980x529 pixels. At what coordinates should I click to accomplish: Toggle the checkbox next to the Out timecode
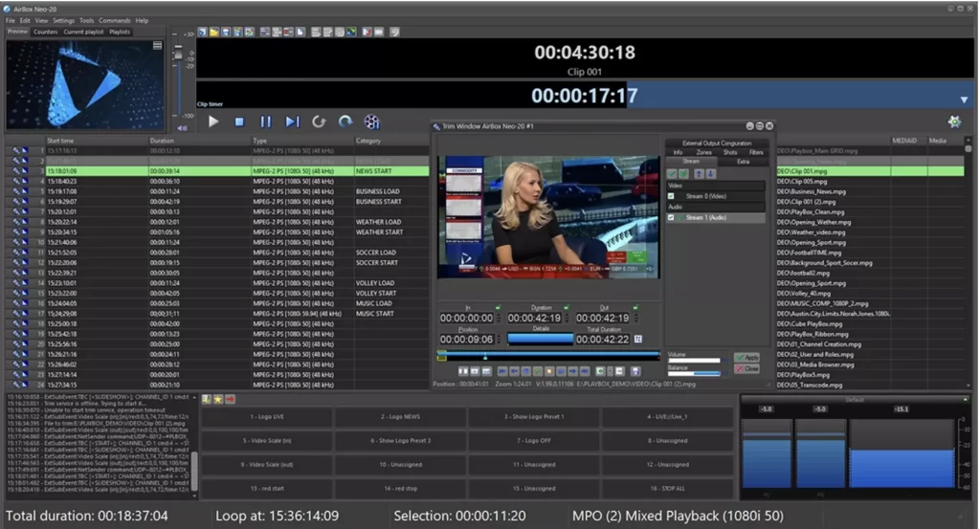point(634,307)
